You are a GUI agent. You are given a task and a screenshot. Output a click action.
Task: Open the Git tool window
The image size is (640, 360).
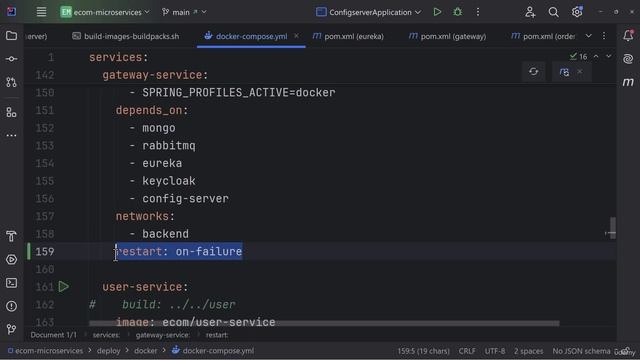click(11, 329)
